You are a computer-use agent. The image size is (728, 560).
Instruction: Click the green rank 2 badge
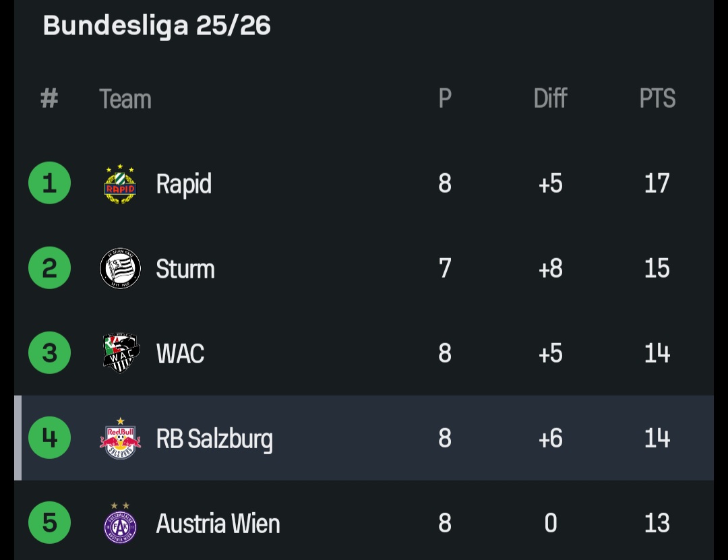pyautogui.click(x=49, y=268)
